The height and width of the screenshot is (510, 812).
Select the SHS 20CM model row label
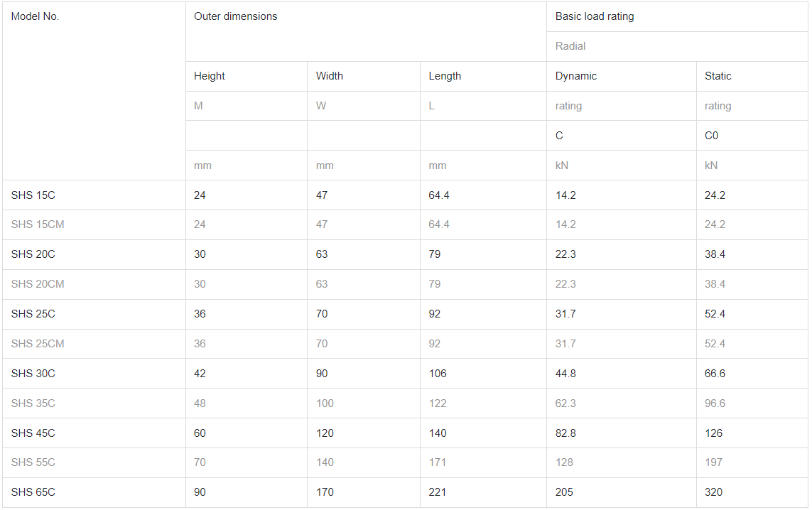(x=38, y=284)
